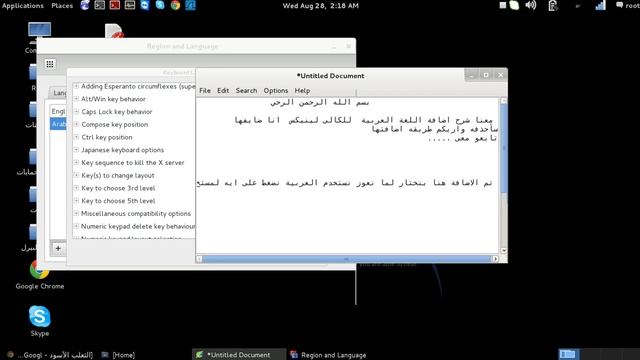Image resolution: width=640 pixels, height=360 pixels.
Task: Click the plus button to add input source
Action: pyautogui.click(x=58, y=249)
